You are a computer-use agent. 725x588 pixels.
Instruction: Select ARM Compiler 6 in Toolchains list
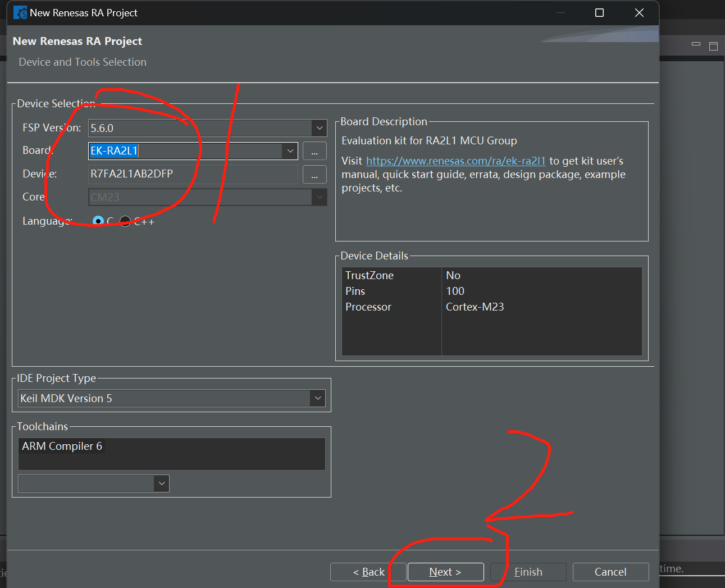tap(62, 446)
